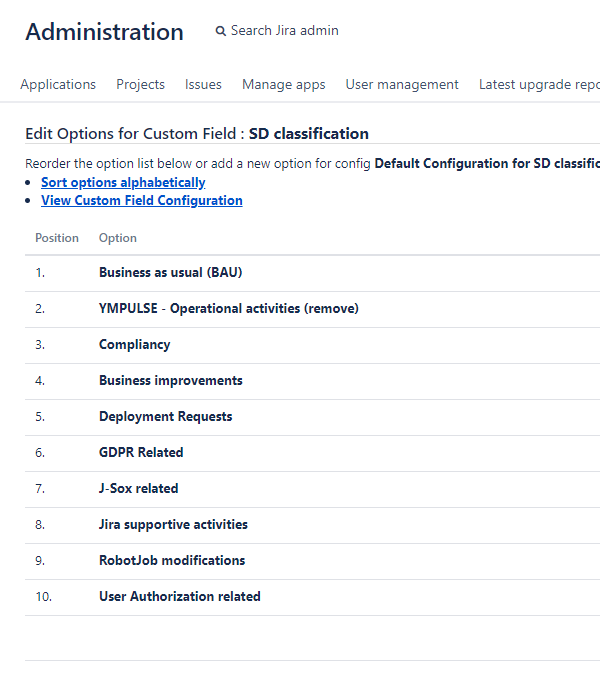This screenshot has width=600, height=674.
Task: Click position number 10.
Action: point(43,597)
